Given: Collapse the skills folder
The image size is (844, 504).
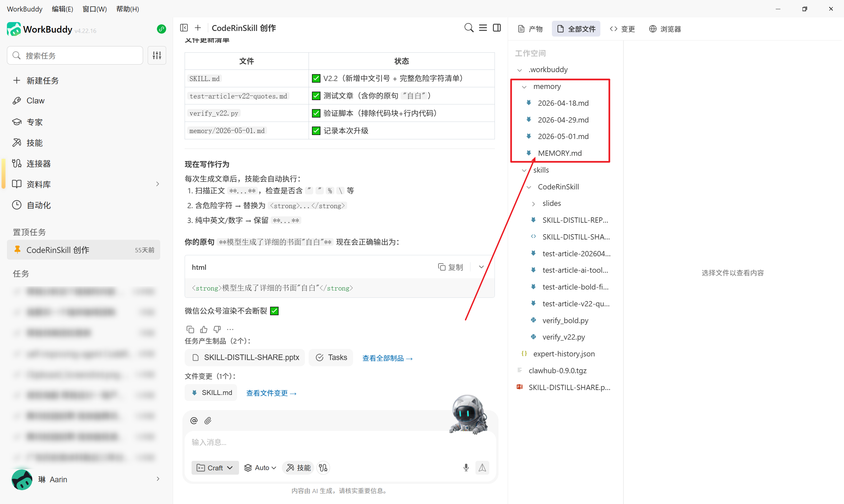Looking at the screenshot, I should 524,170.
